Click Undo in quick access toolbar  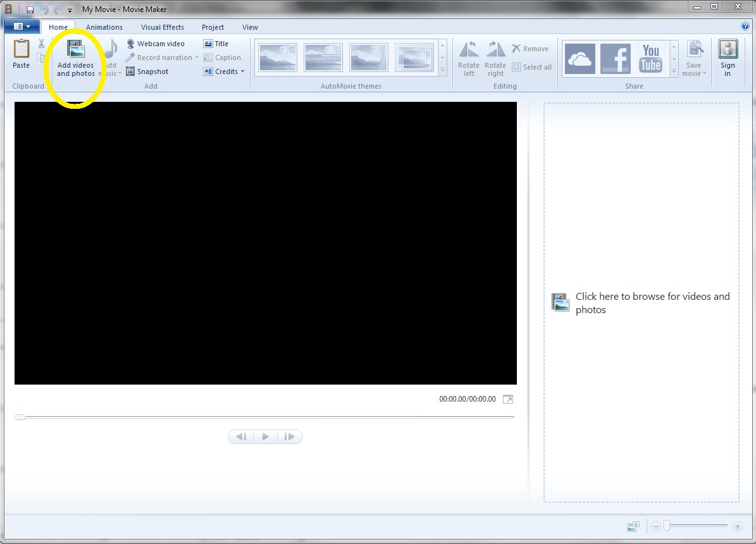(44, 9)
